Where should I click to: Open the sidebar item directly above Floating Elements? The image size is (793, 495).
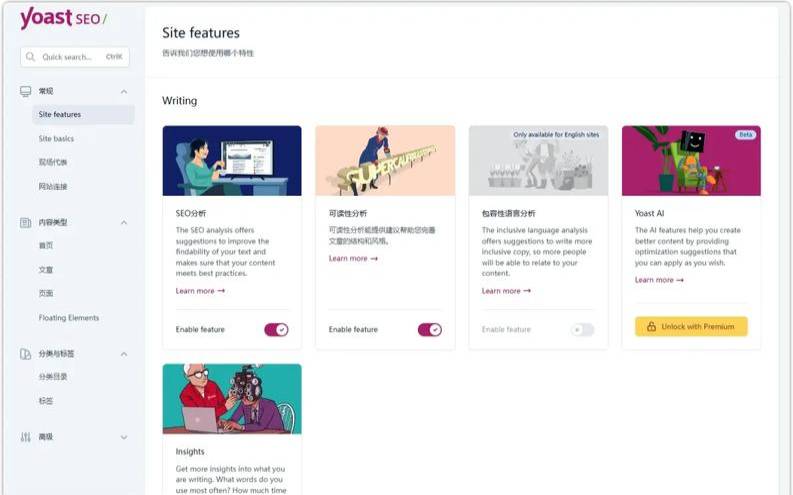pos(46,293)
